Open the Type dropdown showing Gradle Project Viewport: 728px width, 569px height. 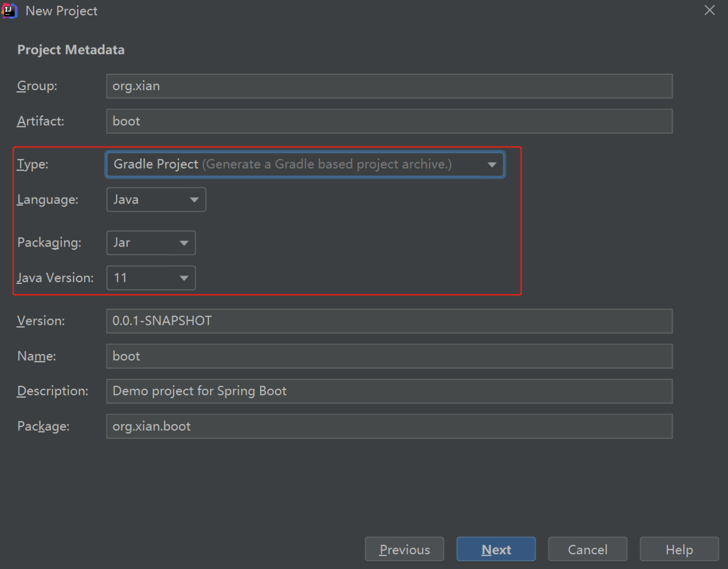coord(305,164)
